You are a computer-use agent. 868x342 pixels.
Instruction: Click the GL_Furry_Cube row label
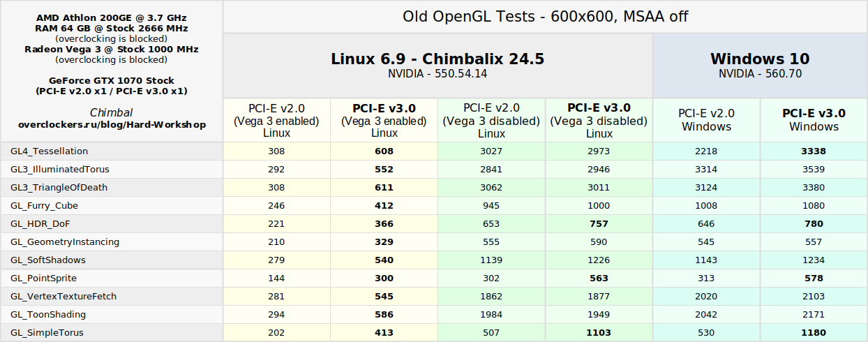pos(44,206)
